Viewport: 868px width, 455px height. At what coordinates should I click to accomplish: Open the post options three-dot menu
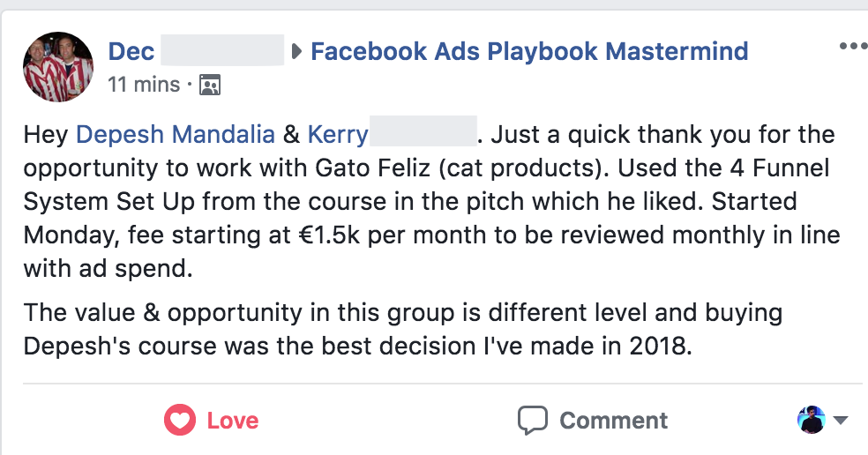852,47
